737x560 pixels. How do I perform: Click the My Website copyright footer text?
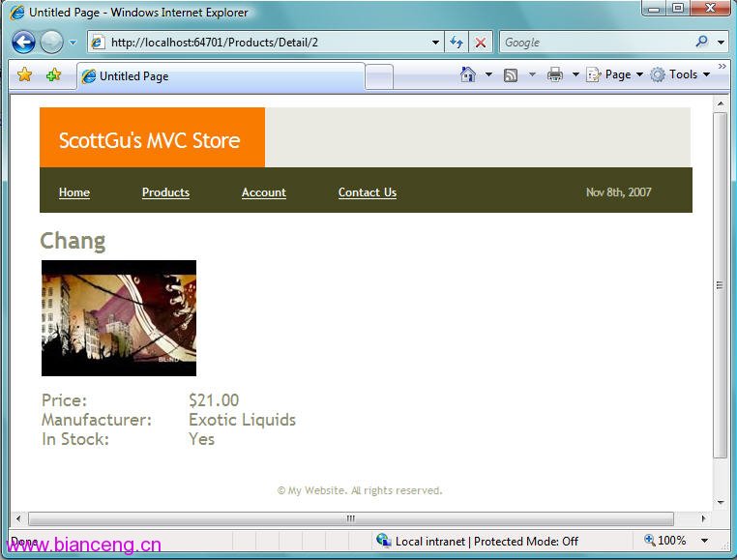coord(360,490)
